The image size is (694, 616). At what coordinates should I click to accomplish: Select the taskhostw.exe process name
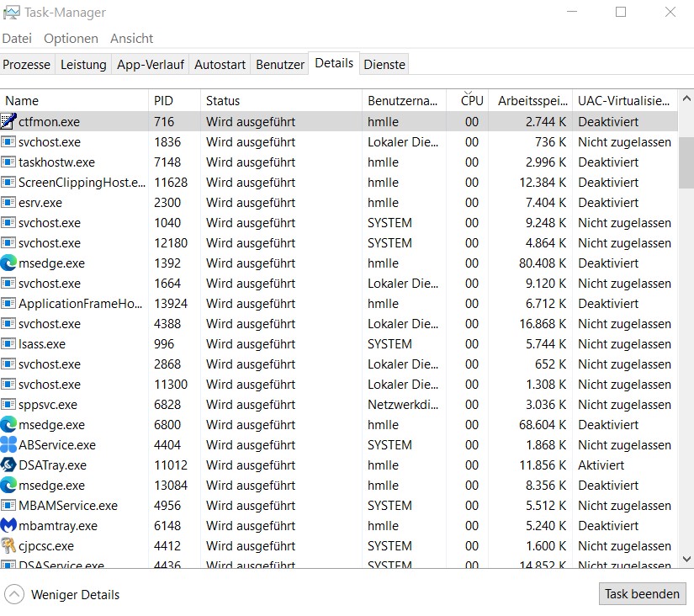(56, 162)
